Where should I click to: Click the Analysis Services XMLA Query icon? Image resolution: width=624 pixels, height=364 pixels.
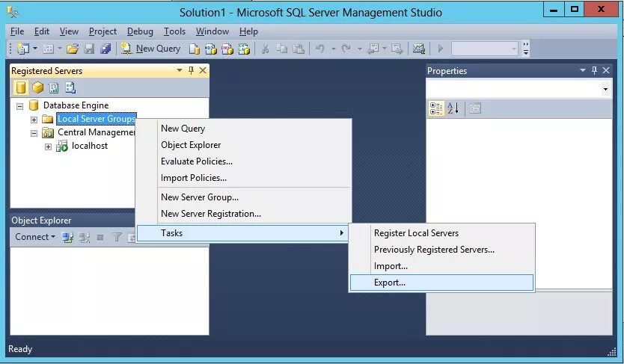244,49
